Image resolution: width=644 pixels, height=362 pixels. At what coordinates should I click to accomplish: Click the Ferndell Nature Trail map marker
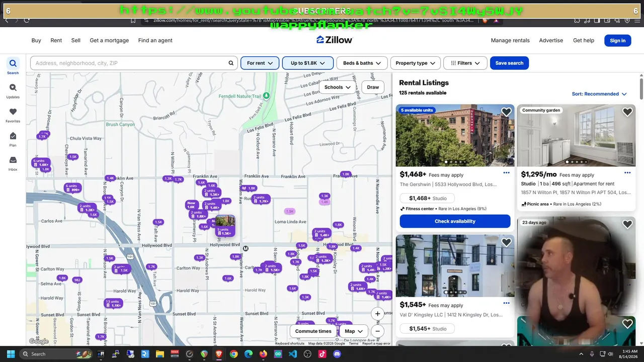point(266,96)
